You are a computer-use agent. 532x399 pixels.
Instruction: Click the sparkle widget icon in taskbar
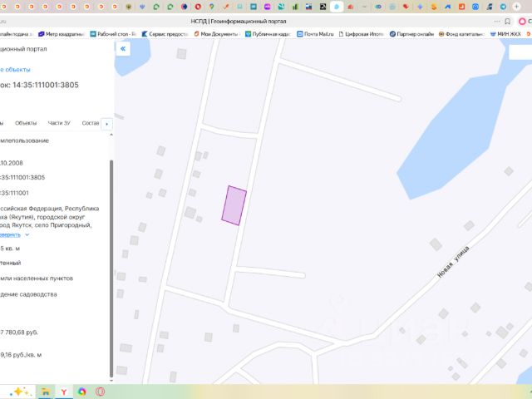click(x=20, y=392)
